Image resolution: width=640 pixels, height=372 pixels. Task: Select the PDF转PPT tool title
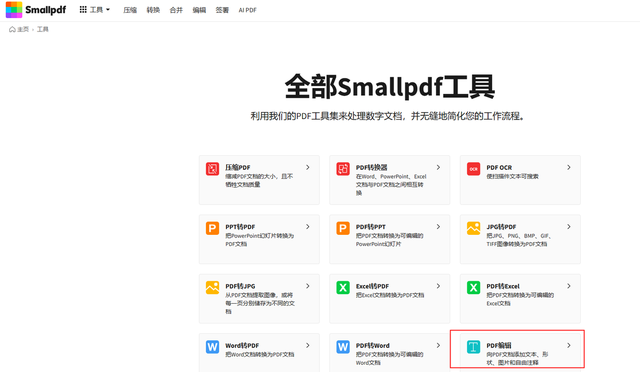tap(371, 227)
